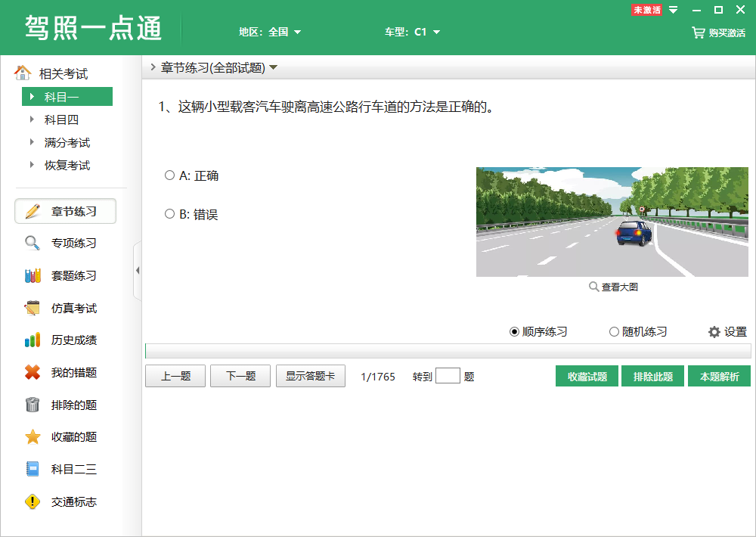Open 本题解析 question explanation
756x537 pixels.
719,376
